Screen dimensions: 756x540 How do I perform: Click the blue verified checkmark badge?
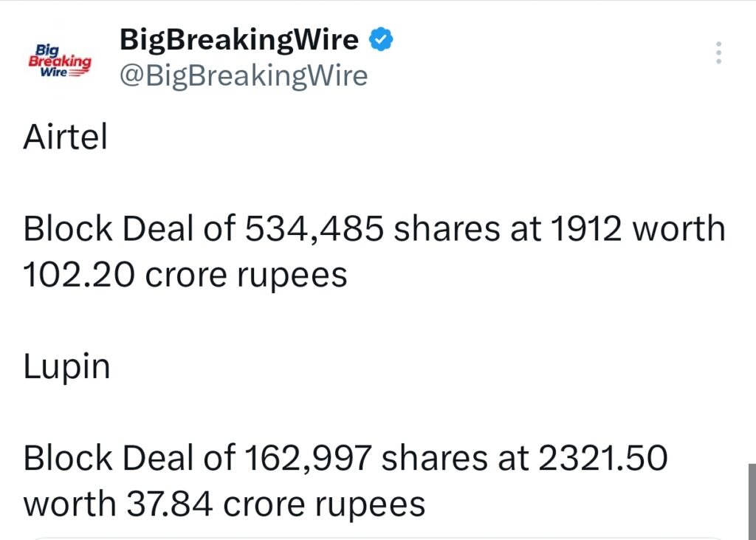[380, 39]
